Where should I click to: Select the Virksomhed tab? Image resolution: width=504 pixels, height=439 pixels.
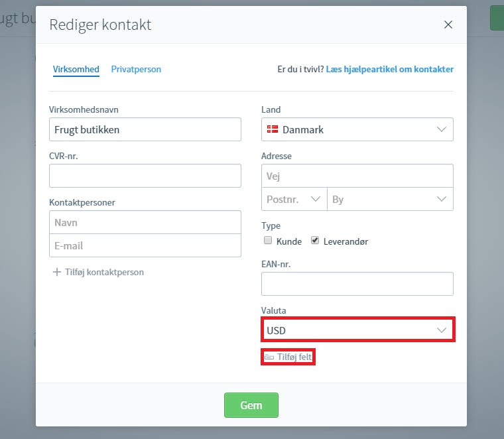[x=76, y=69]
